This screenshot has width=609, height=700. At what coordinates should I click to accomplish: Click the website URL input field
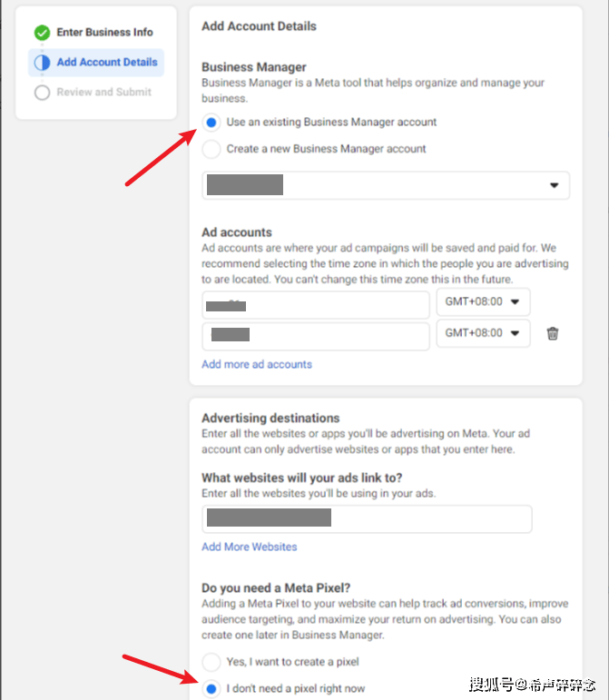pyautogui.click(x=367, y=518)
